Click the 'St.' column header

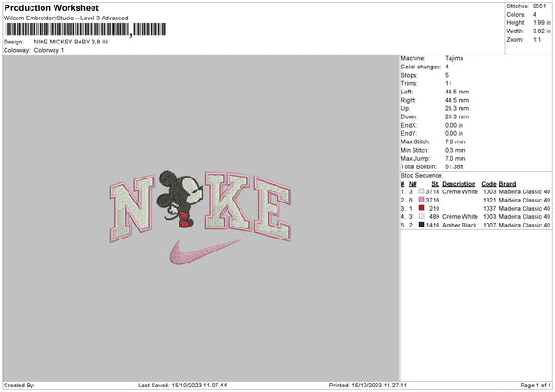click(436, 184)
